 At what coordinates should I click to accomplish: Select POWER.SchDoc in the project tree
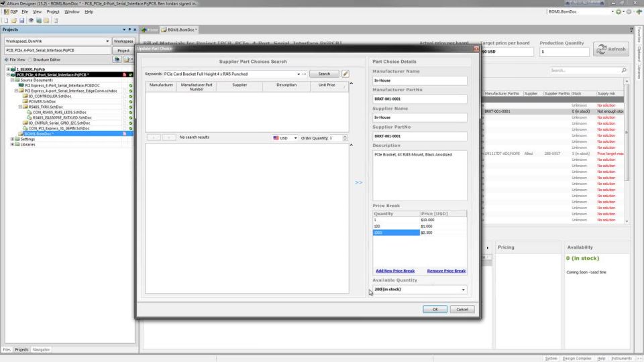[42, 101]
